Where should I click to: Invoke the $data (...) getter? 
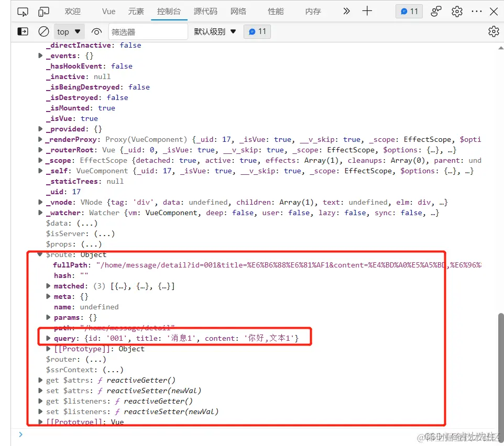pos(87,223)
